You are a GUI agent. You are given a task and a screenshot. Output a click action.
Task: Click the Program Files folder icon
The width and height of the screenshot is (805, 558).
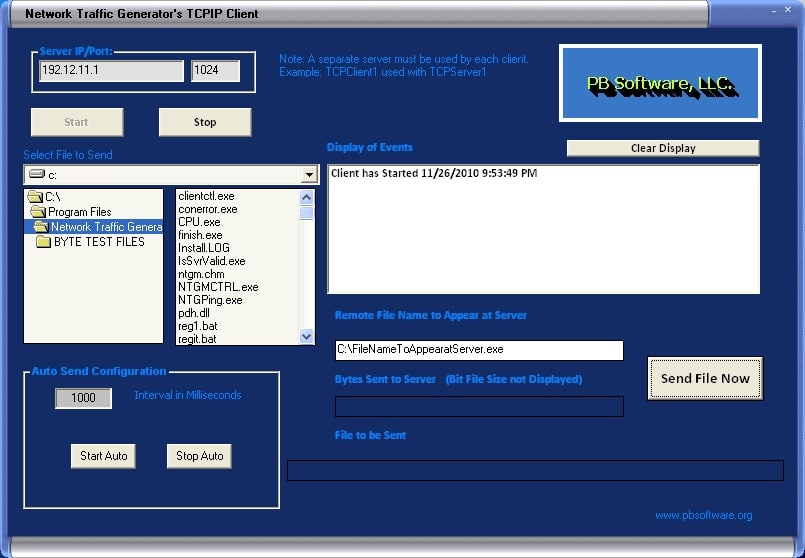click(38, 211)
